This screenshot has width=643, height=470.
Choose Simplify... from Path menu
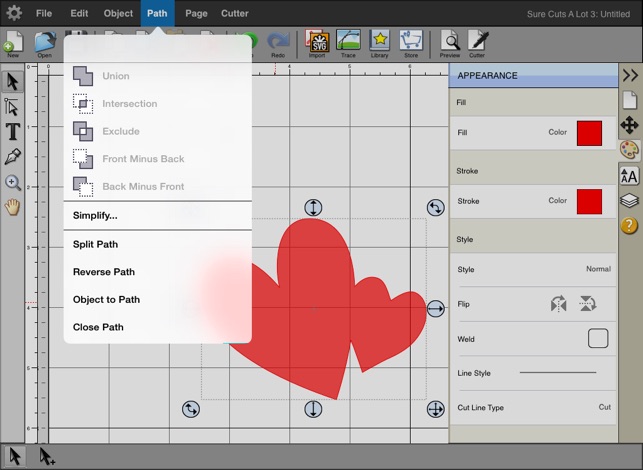(95, 215)
